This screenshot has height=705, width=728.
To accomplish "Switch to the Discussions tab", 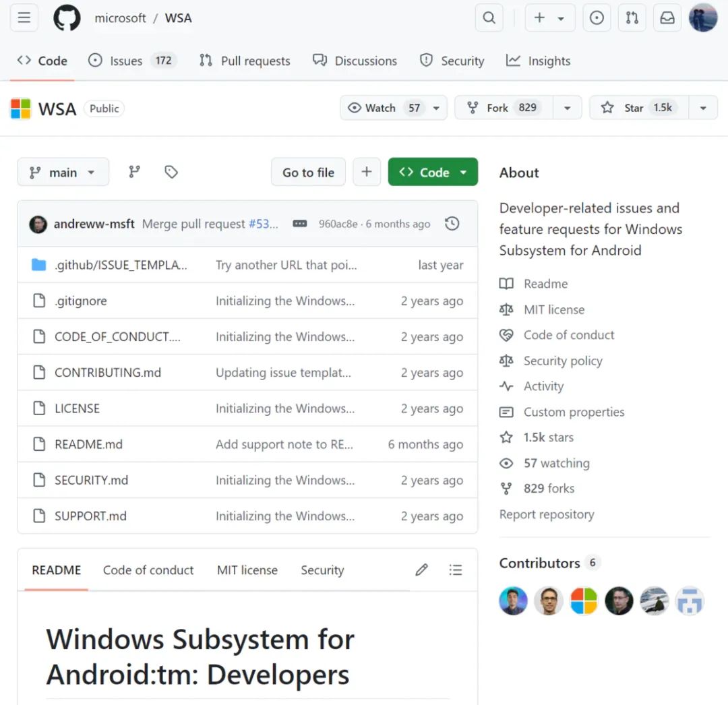I will pos(355,61).
